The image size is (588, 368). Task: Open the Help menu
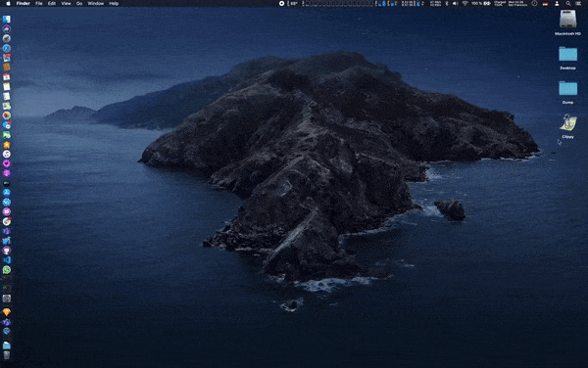coord(114,3)
